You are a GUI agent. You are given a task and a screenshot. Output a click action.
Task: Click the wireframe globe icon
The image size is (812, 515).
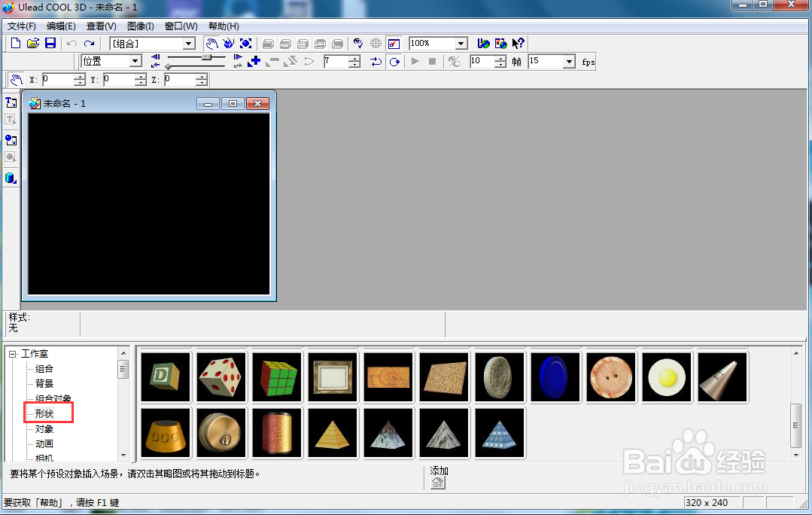pos(376,44)
